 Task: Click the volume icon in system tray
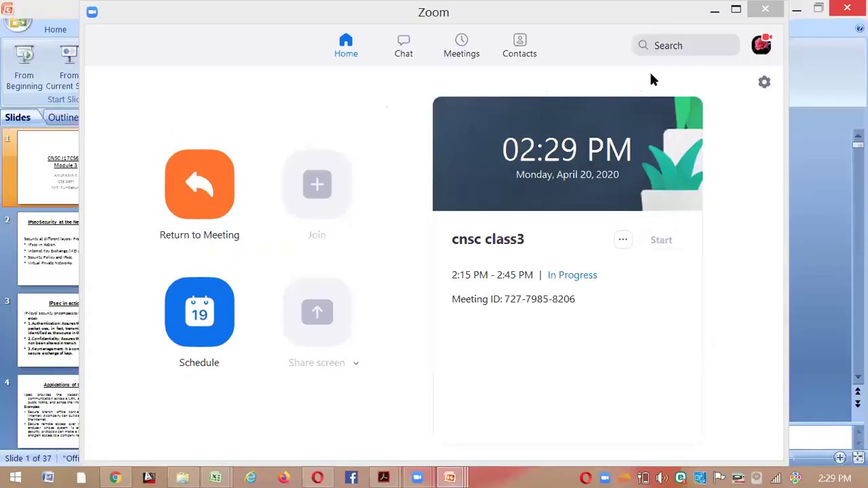pos(662,478)
